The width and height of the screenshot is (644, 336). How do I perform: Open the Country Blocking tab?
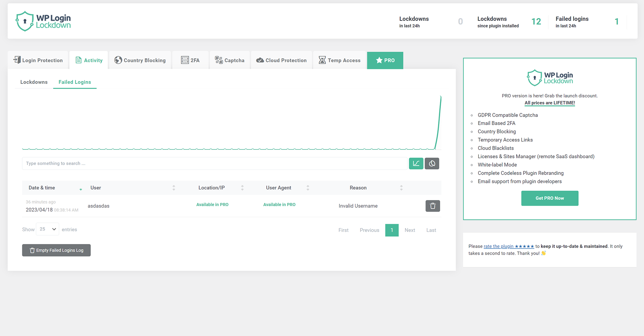[140, 60]
